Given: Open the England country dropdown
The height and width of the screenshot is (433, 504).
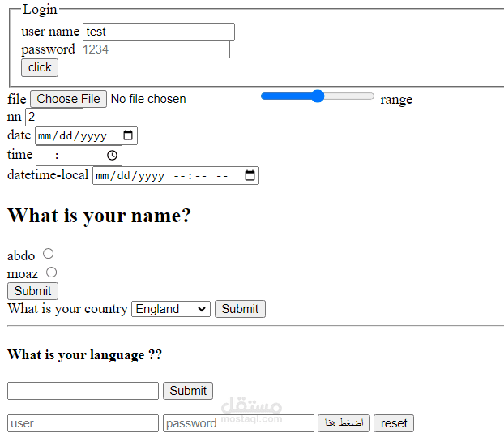Looking at the screenshot, I should pyautogui.click(x=171, y=309).
